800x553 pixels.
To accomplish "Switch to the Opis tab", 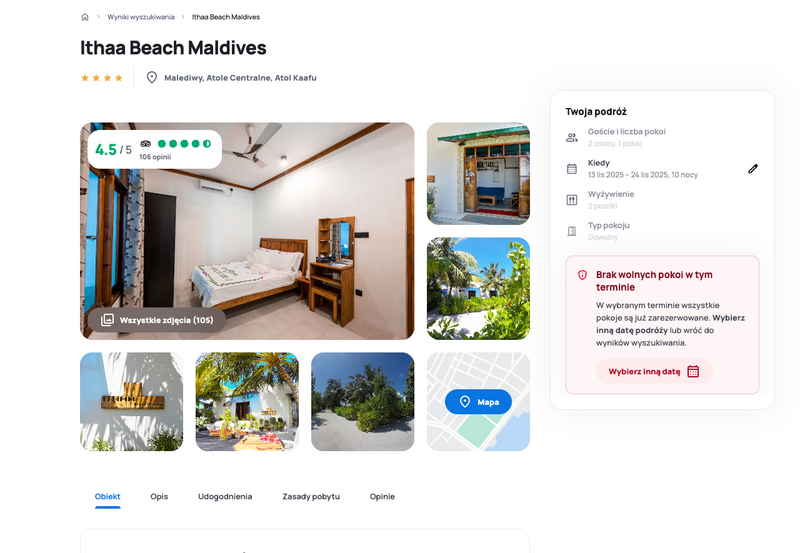I will pyautogui.click(x=159, y=496).
